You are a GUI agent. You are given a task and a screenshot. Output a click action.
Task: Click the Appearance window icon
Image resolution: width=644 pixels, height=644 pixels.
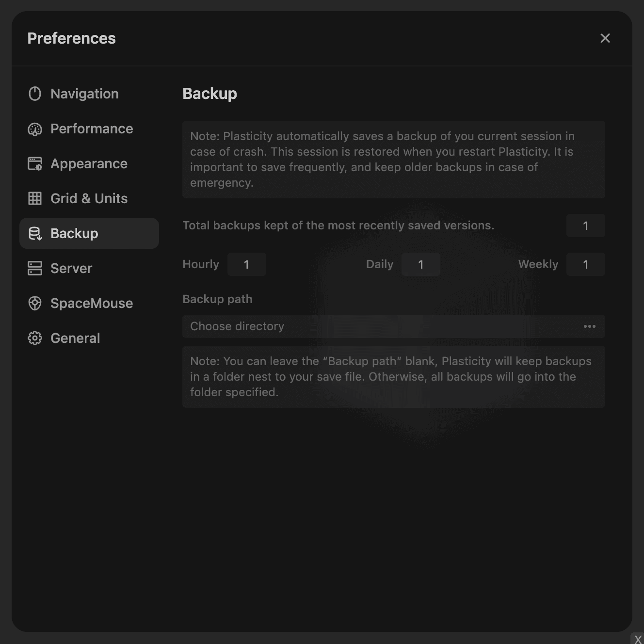[35, 164]
